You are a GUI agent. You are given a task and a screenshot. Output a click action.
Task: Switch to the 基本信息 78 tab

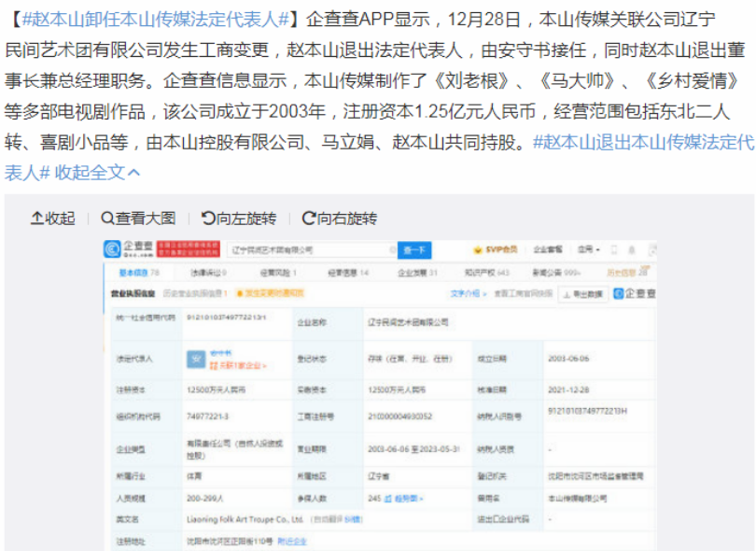(x=139, y=273)
